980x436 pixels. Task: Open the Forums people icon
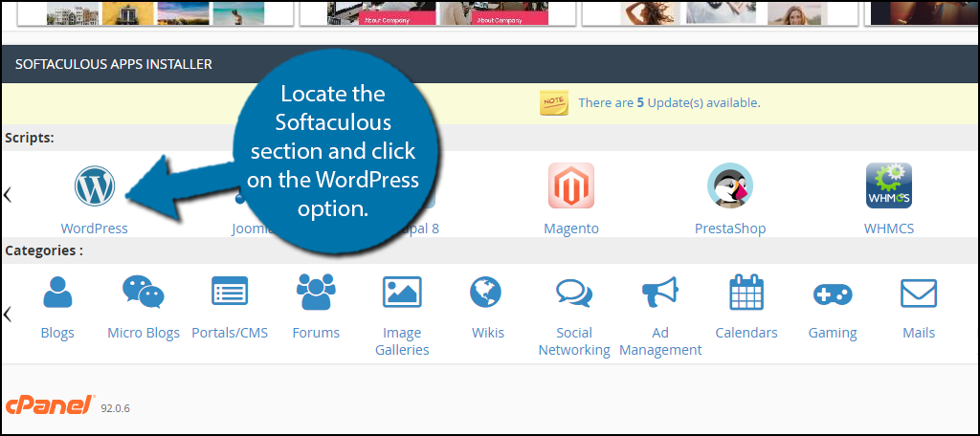point(316,293)
